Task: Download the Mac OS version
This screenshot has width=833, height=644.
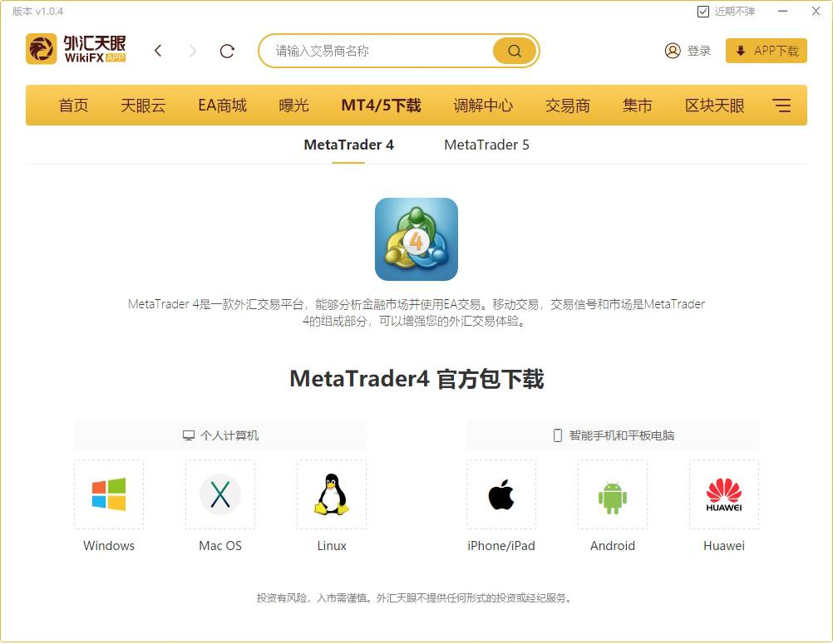Action: pyautogui.click(x=220, y=494)
